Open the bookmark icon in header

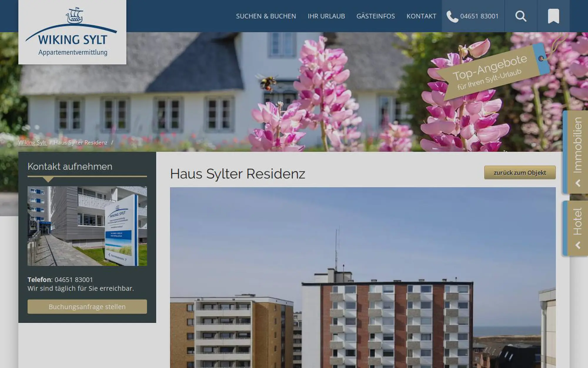click(553, 16)
